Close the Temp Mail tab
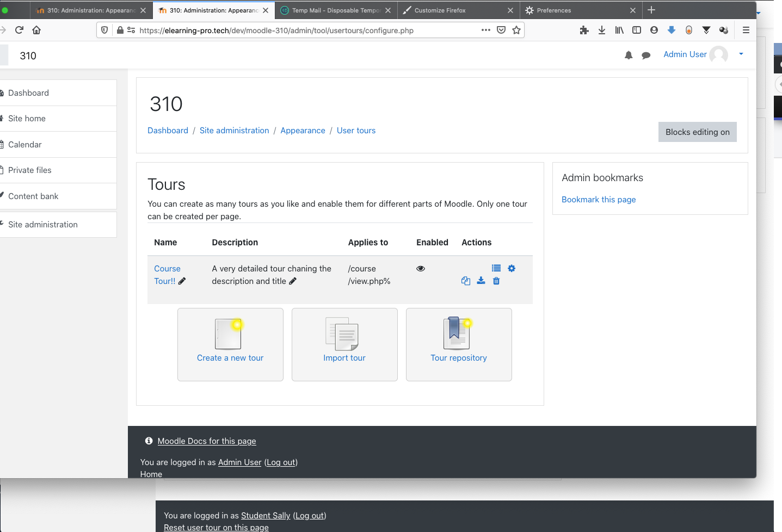 [x=388, y=10]
